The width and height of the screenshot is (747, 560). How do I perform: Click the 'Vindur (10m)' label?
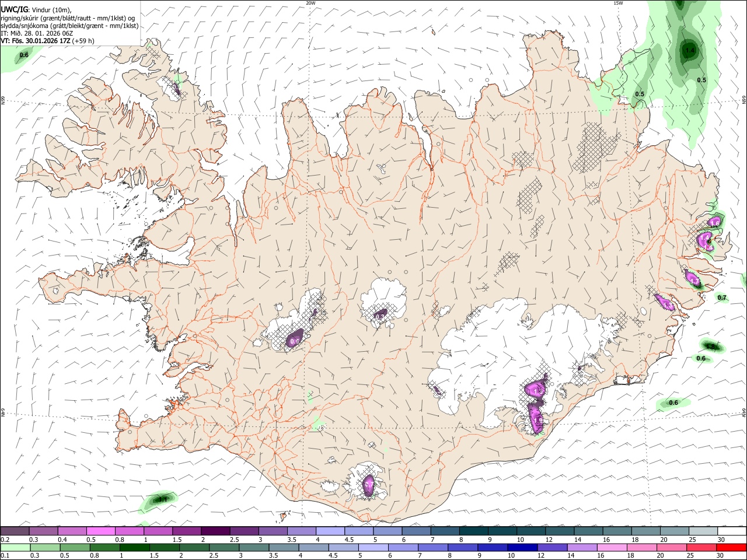[51, 9]
